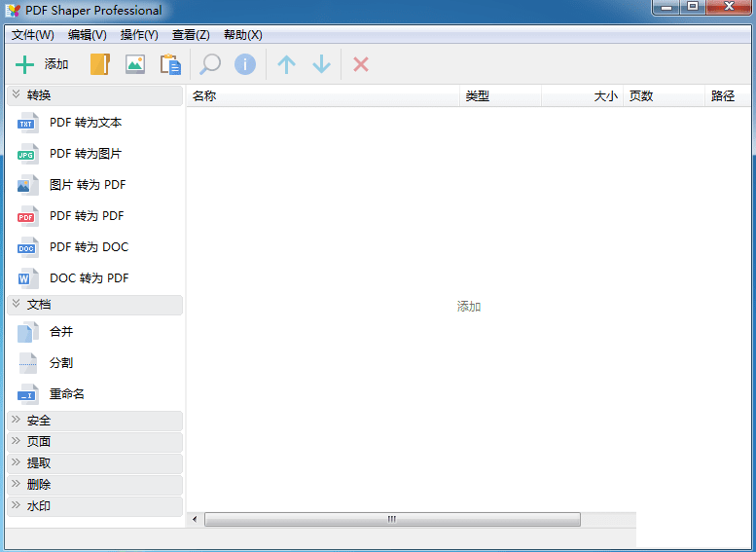The width and height of the screenshot is (756, 552).
Task: Click the green plus Add icon
Action: tap(24, 64)
